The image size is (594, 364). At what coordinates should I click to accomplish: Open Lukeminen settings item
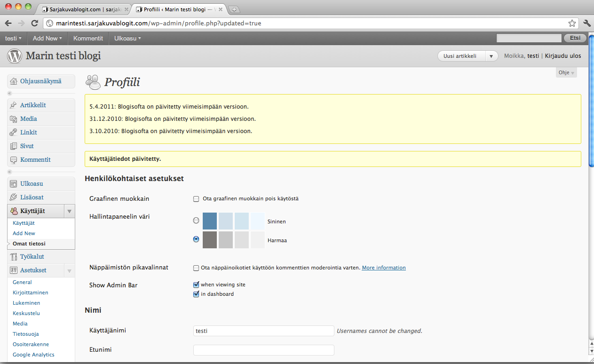(26, 303)
